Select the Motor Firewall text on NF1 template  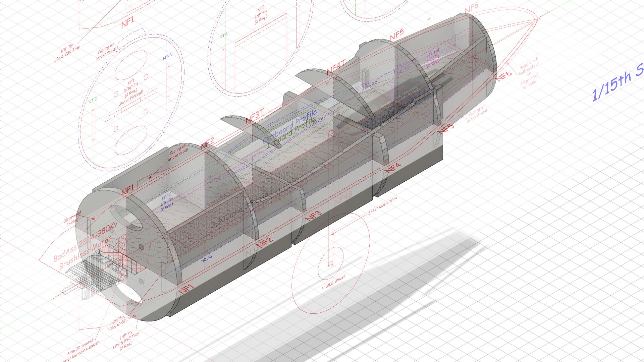coord(131,98)
